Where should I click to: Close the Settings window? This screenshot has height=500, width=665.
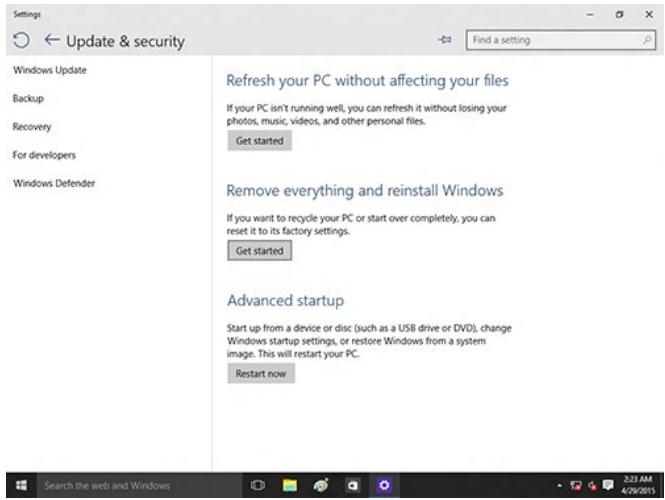[x=649, y=14]
